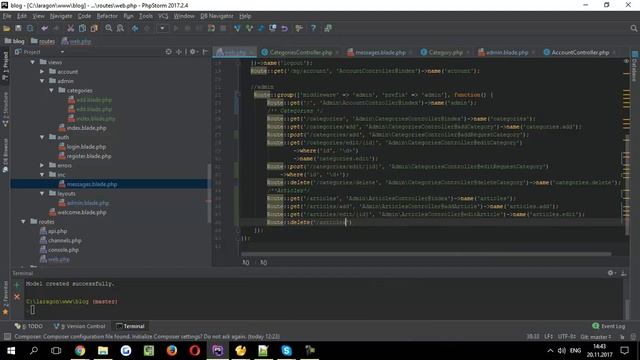Image resolution: width=640 pixels, height=360 pixels.
Task: Select login.blade.php in project tree
Action: point(86,147)
